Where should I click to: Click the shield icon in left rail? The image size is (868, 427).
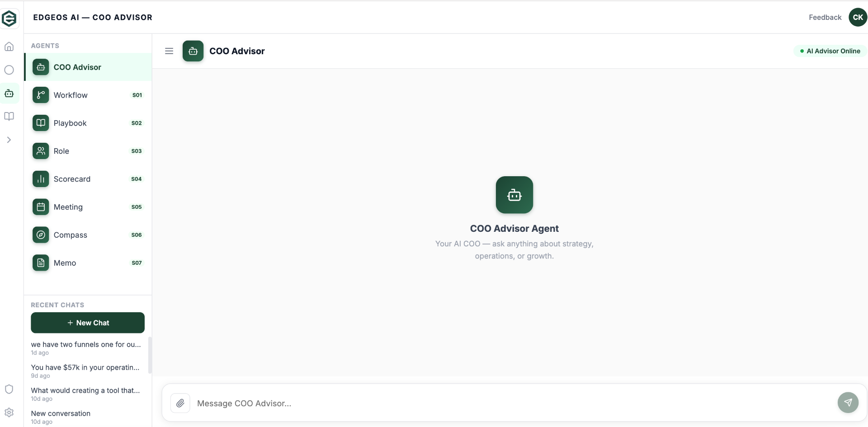[9, 389]
